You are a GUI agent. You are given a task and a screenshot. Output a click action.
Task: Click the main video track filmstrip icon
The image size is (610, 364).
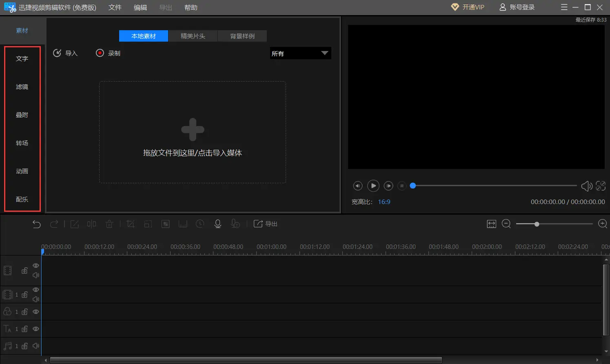click(7, 270)
